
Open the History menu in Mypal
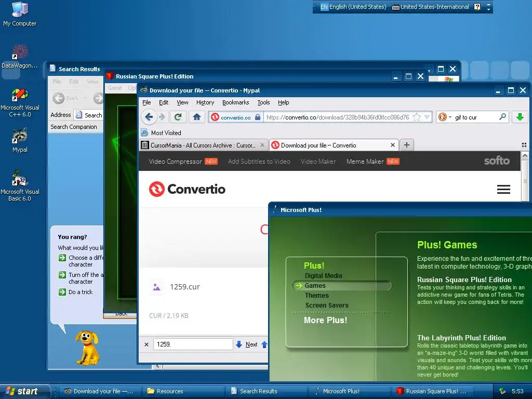click(x=205, y=102)
